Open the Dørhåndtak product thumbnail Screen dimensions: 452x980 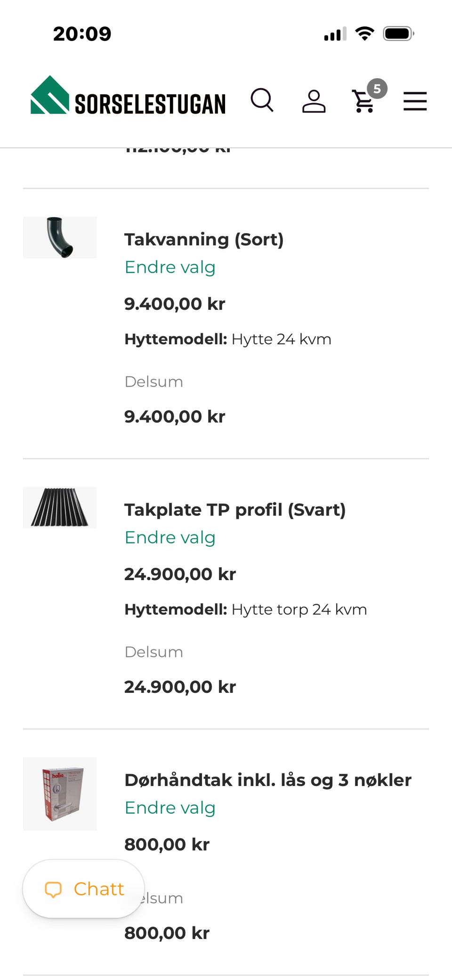(x=60, y=794)
